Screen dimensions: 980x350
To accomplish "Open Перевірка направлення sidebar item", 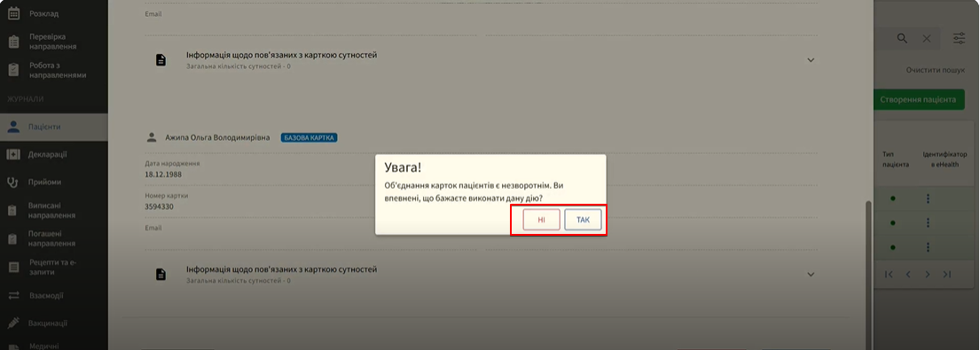I will point(54,42).
